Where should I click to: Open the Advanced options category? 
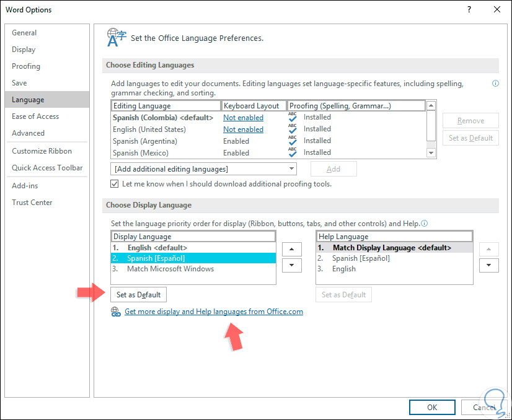[x=47, y=133]
